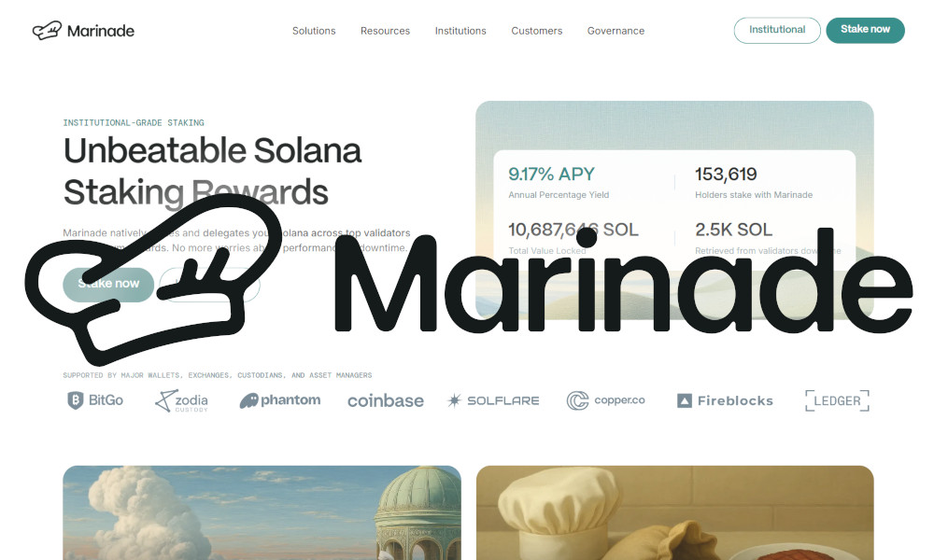The height and width of the screenshot is (560, 934).
Task: Select the Zodia Custody logo
Action: click(x=182, y=401)
